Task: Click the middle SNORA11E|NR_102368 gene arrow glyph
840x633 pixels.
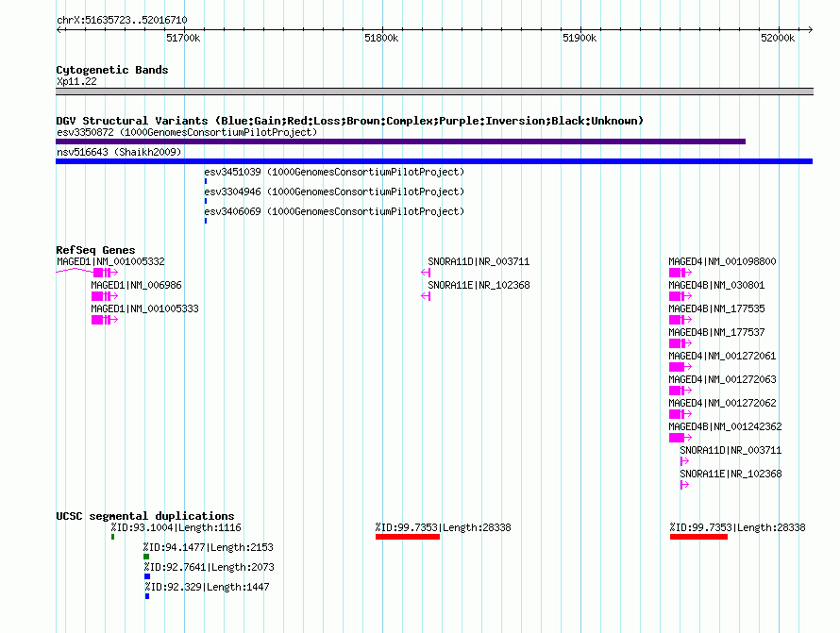Action: point(426,296)
